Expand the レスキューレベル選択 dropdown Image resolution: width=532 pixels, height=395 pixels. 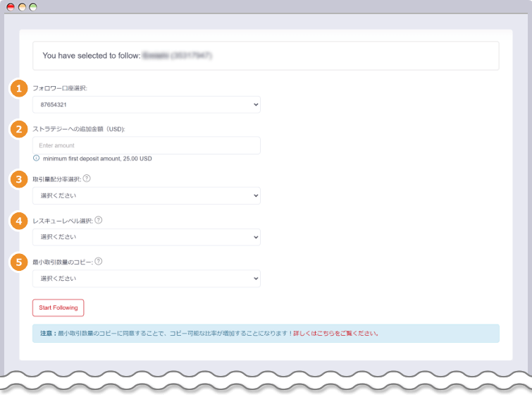147,237
